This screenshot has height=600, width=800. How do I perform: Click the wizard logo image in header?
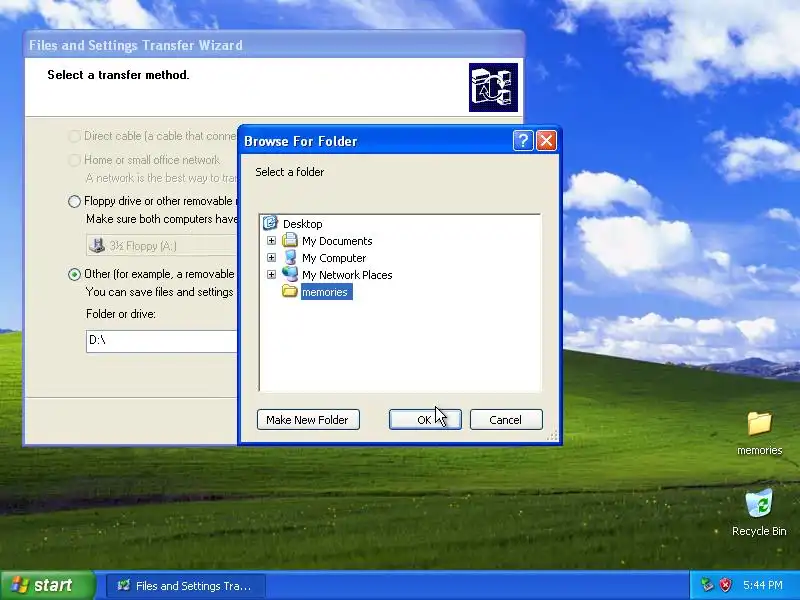tap(493, 87)
